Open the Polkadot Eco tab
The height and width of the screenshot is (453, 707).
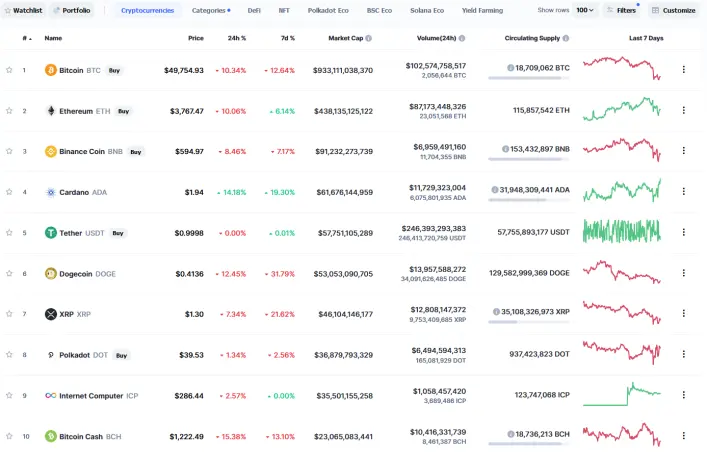328,10
